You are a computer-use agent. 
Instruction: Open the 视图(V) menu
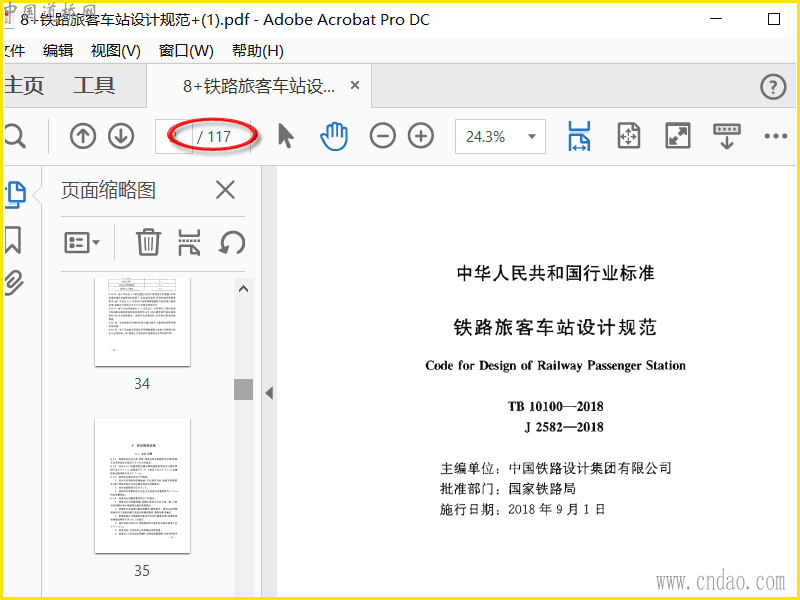tap(115, 51)
